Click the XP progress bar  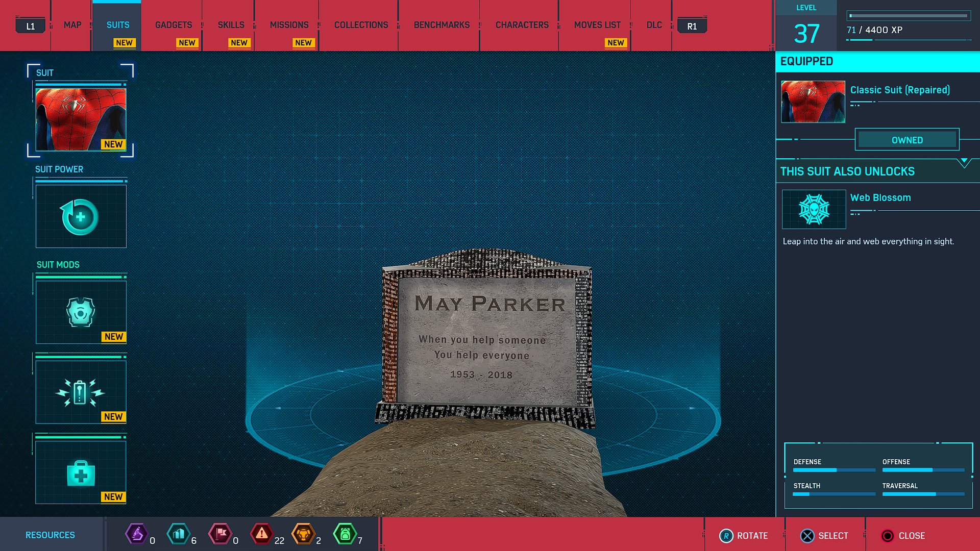tap(909, 16)
